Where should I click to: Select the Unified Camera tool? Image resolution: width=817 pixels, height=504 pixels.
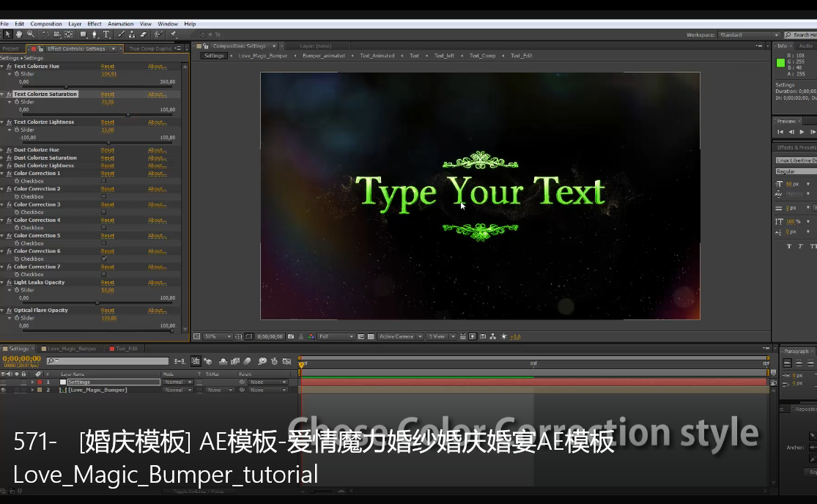tap(57, 34)
